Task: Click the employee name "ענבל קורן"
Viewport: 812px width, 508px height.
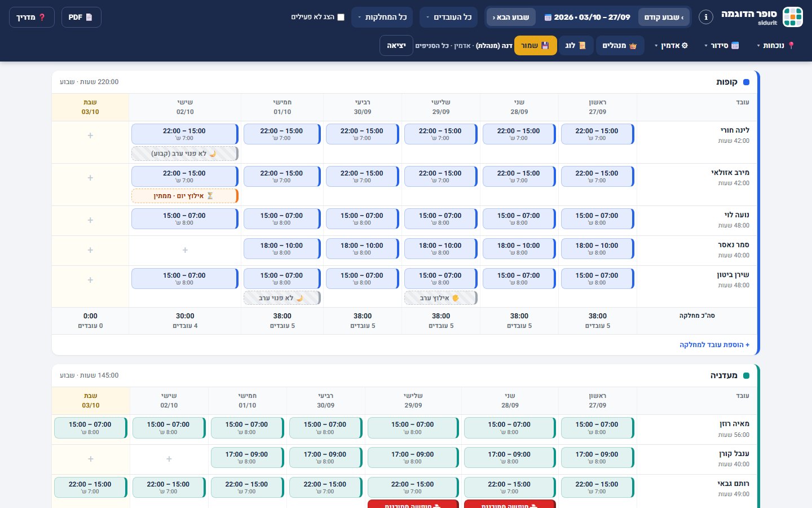Action: point(734,454)
